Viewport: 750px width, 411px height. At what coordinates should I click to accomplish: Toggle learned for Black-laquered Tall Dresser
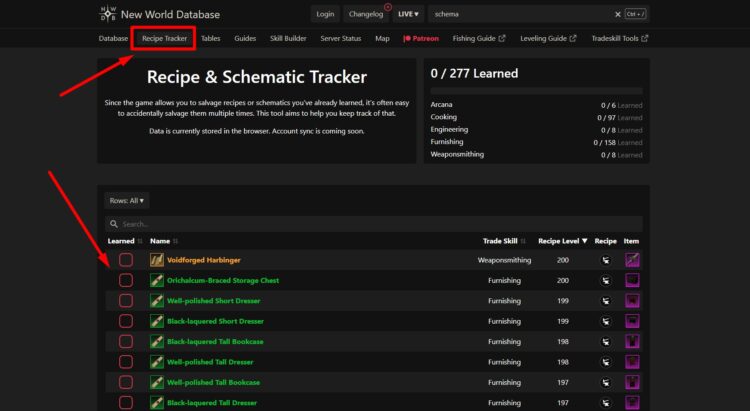click(126, 403)
